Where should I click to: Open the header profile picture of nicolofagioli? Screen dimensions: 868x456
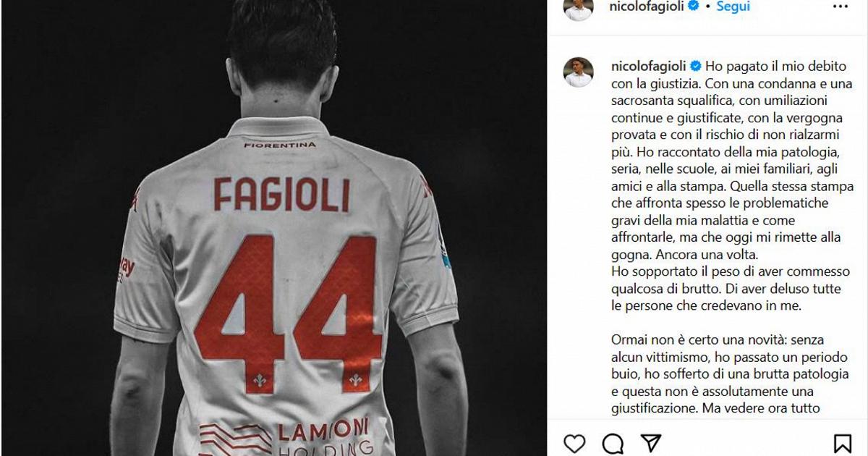pos(578,9)
